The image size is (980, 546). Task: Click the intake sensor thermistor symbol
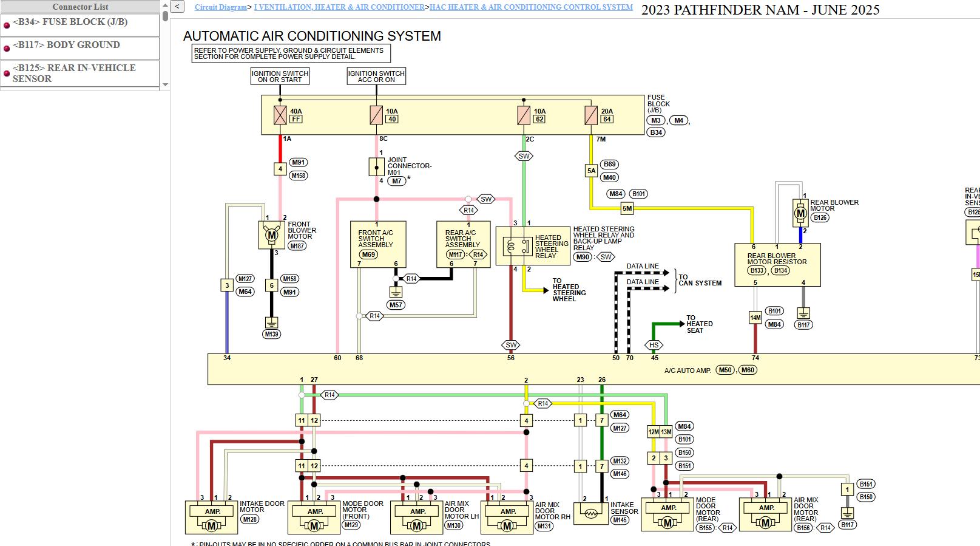(x=590, y=513)
